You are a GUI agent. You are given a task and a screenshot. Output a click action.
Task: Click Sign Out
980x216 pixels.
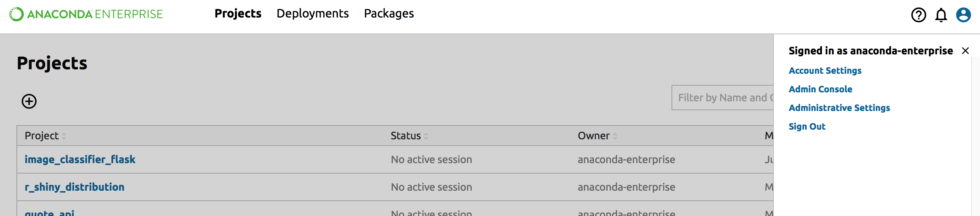[x=807, y=126]
